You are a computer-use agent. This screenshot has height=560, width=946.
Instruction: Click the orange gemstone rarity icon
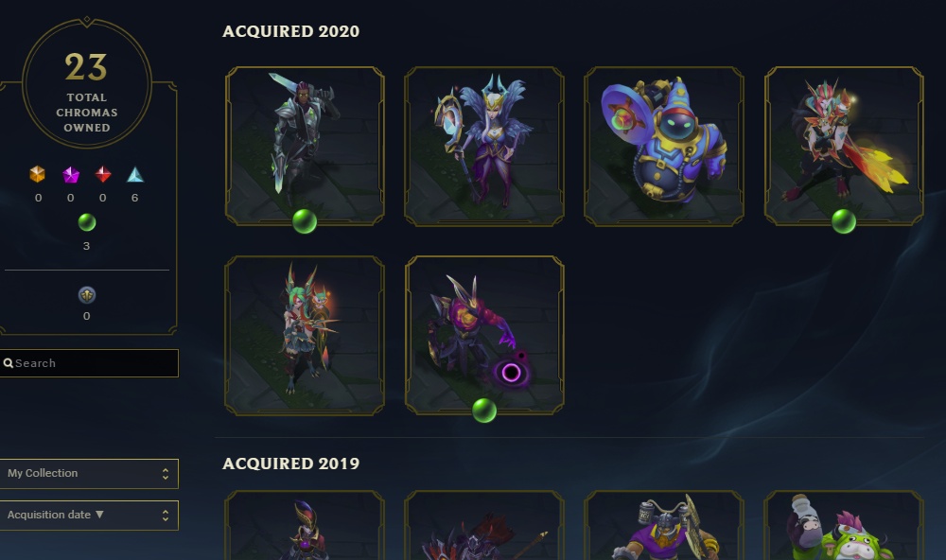pyautogui.click(x=38, y=174)
